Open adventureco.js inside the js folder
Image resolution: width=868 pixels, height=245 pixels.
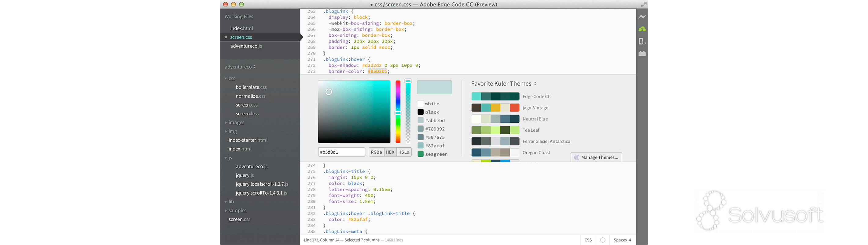[251, 166]
